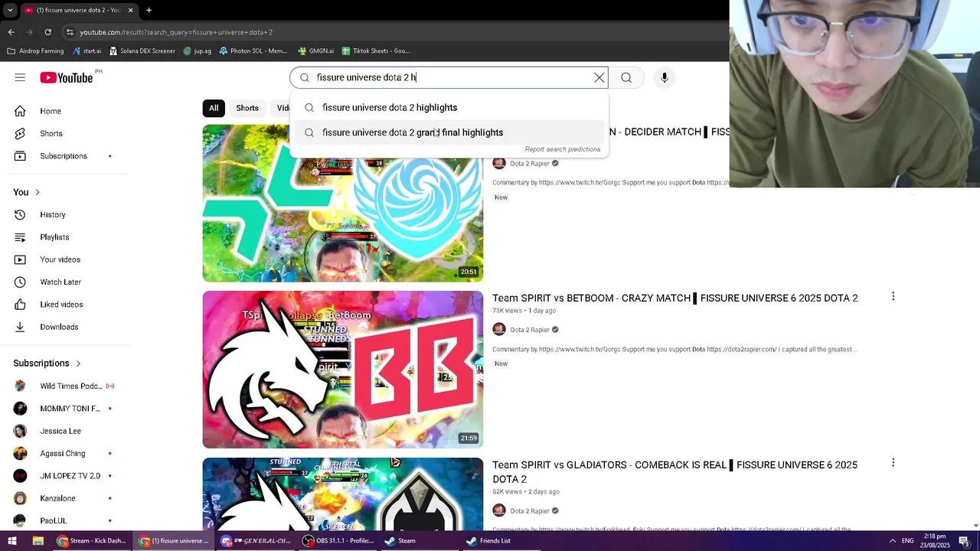
Task: Open Solana DEX Screener bookmark
Action: coord(142,51)
